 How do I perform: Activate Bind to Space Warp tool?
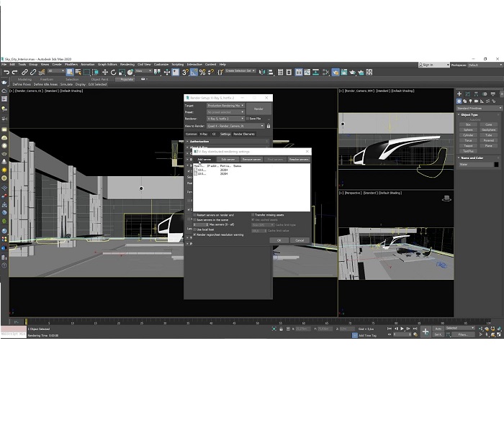coord(42,72)
